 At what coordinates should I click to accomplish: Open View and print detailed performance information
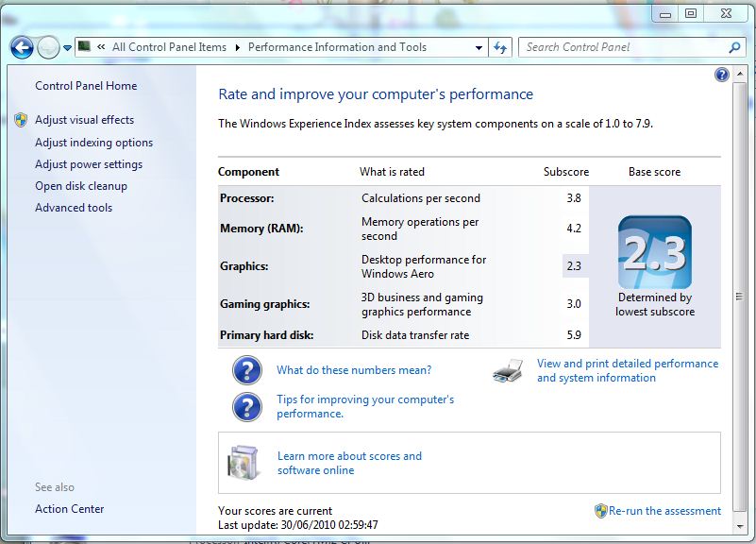628,370
